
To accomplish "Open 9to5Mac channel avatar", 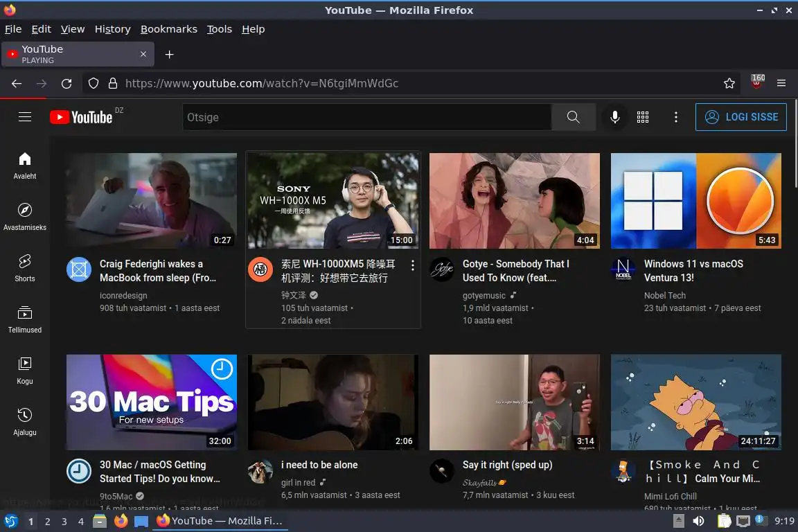I will tap(79, 471).
